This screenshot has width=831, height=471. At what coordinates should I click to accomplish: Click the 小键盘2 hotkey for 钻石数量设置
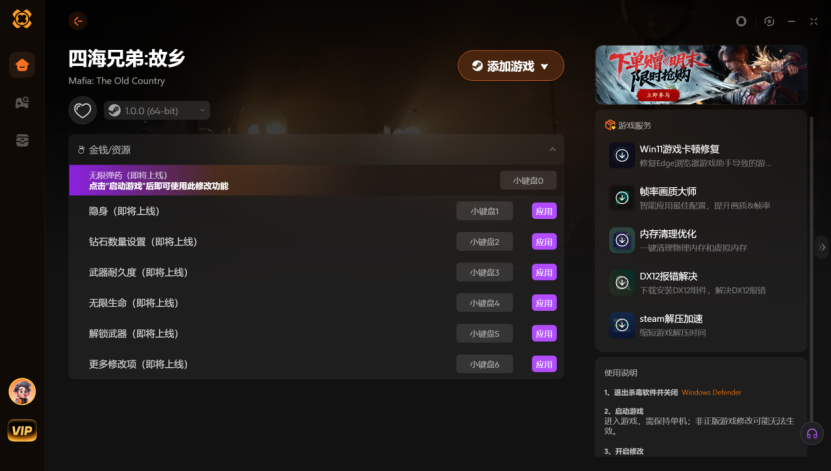[484, 242]
